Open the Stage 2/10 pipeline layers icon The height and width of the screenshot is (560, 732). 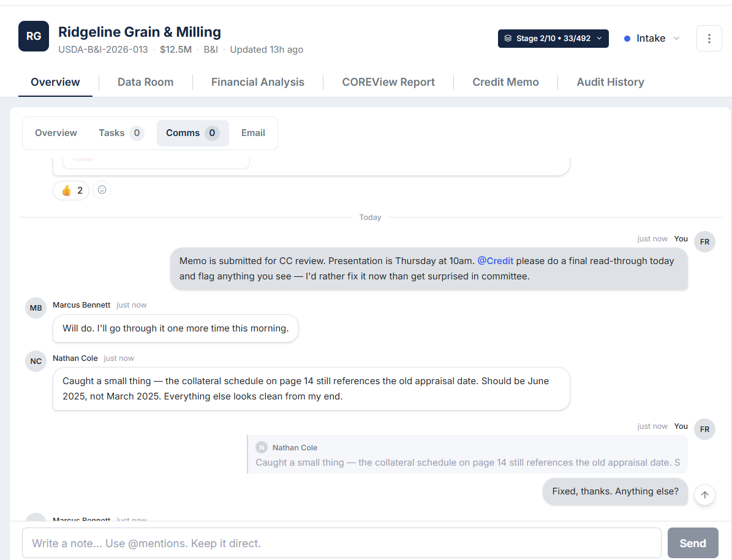pyautogui.click(x=507, y=38)
